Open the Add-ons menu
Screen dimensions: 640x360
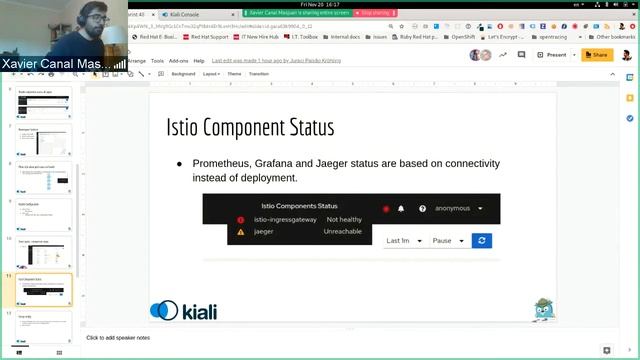178,61
